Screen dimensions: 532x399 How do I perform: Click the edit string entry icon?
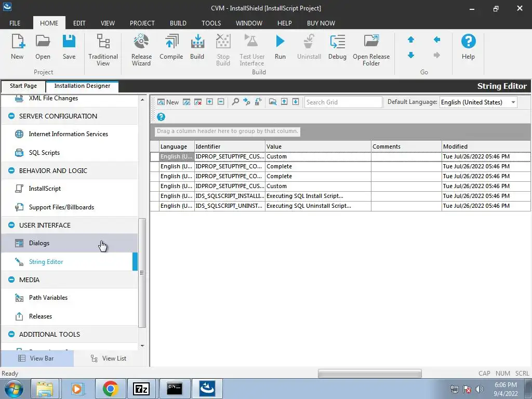(187, 102)
